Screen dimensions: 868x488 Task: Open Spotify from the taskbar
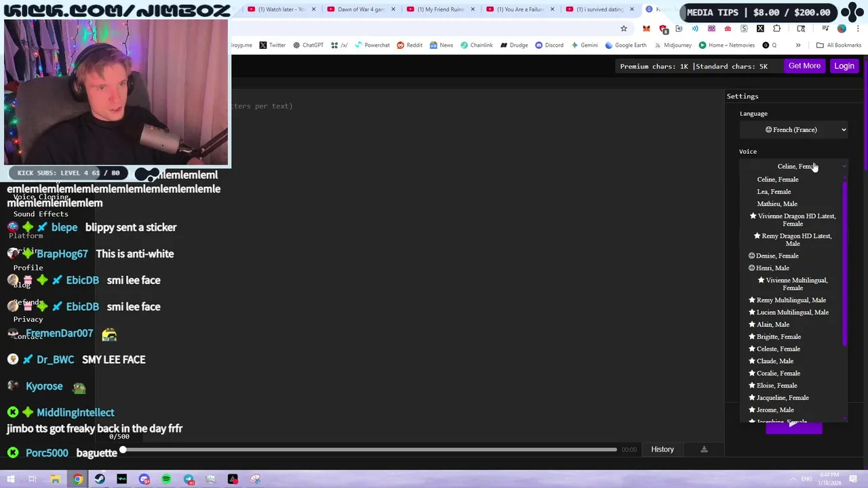pyautogui.click(x=166, y=479)
